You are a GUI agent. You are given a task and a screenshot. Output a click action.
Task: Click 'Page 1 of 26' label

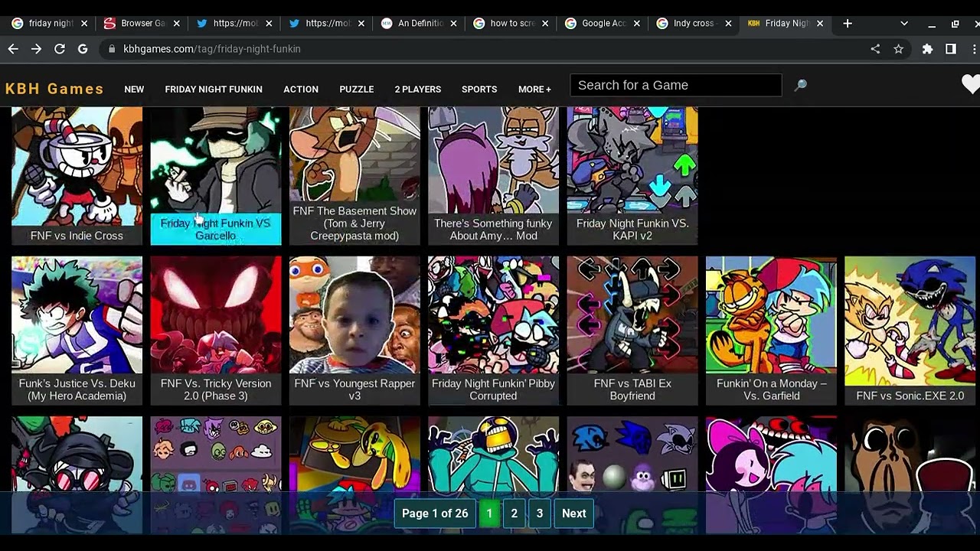tap(435, 514)
